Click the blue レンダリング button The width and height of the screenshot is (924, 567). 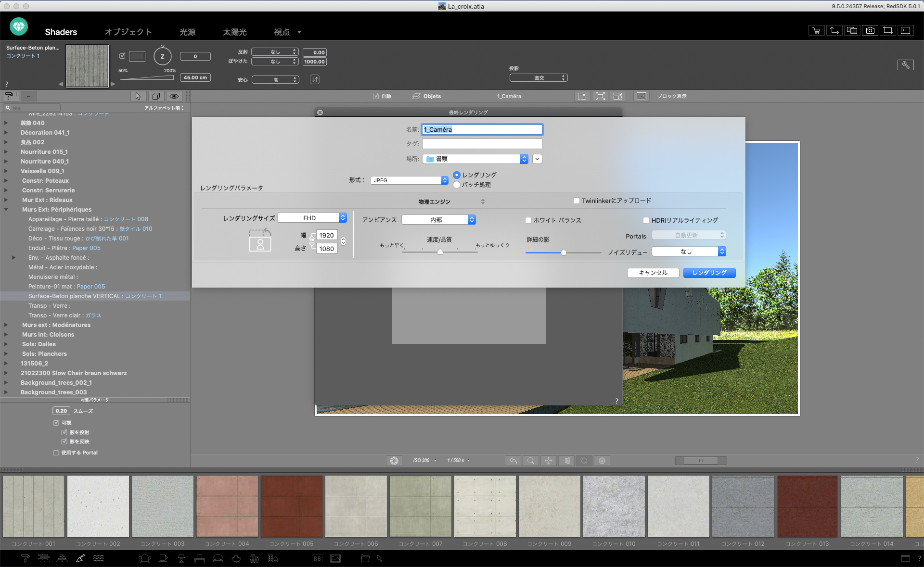(x=709, y=273)
